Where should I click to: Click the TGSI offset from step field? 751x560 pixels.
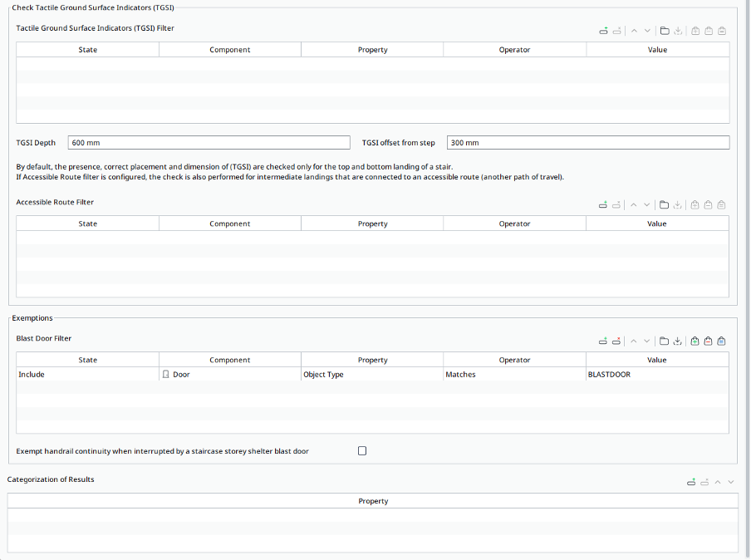pos(587,143)
